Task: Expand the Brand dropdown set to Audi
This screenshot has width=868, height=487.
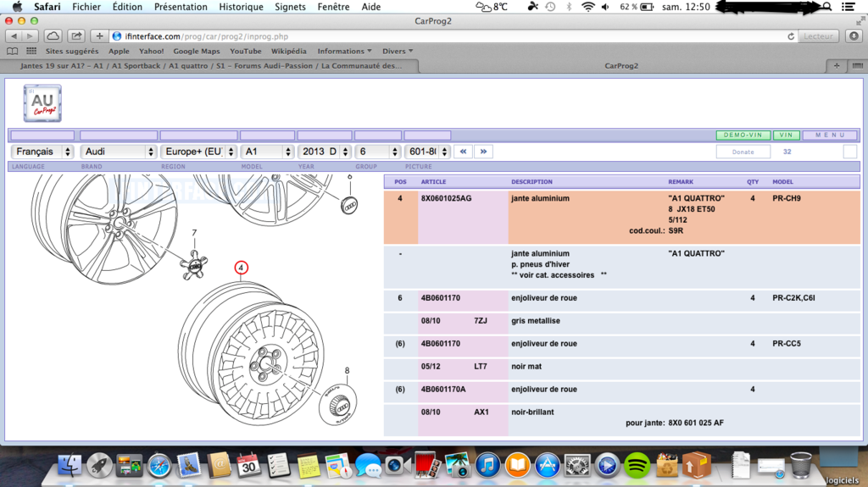Action: click(119, 152)
